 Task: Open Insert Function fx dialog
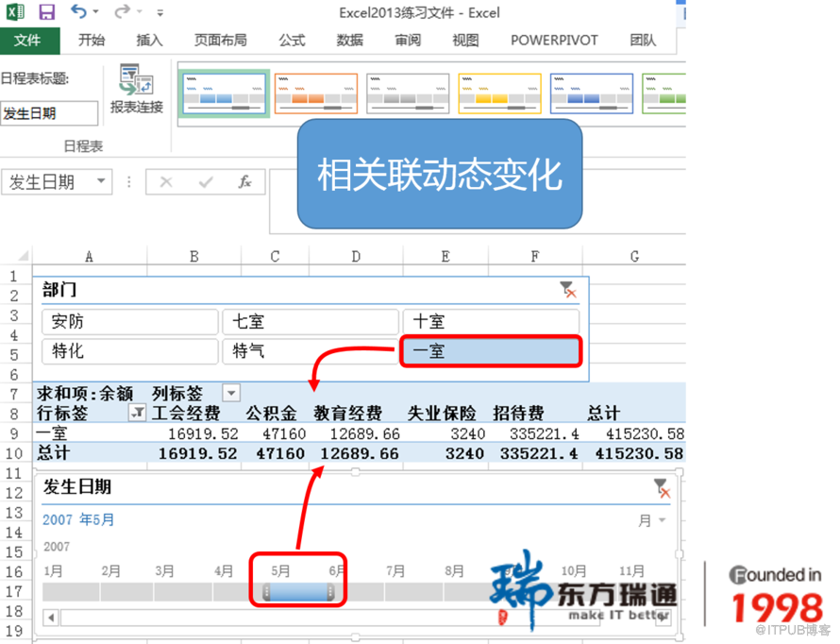tap(244, 182)
